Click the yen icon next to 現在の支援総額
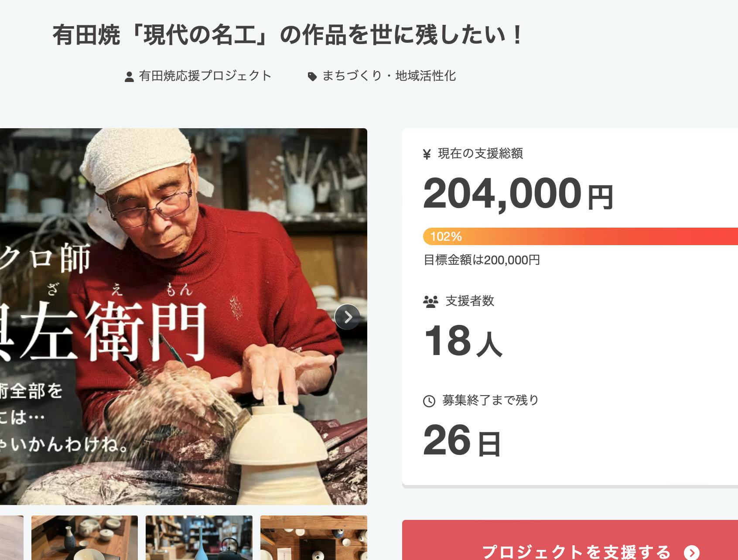738x560 pixels. coord(427,154)
